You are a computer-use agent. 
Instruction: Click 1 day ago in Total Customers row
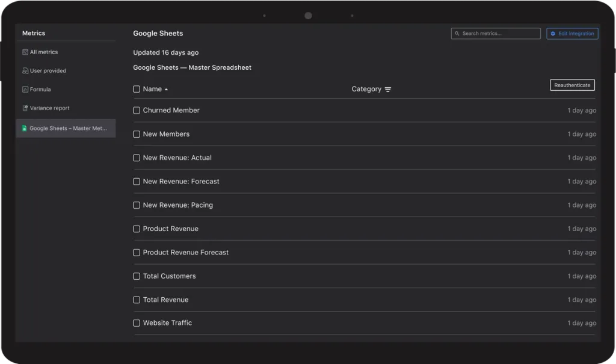tap(582, 276)
